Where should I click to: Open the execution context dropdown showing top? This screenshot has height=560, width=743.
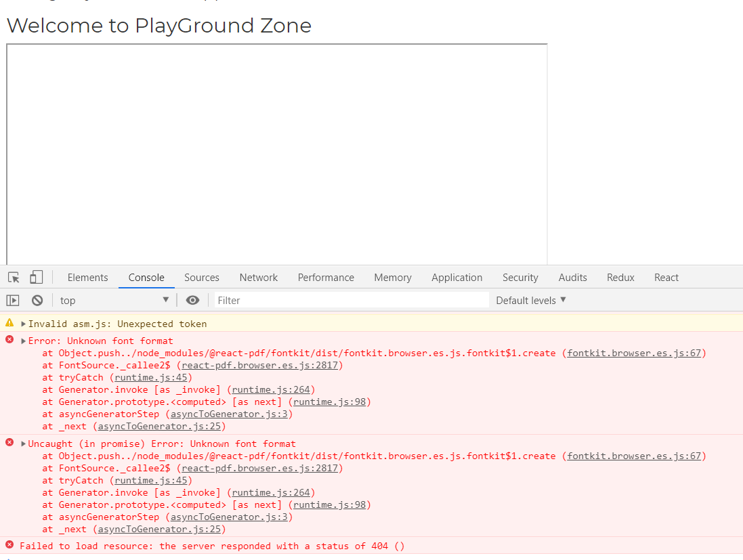(114, 299)
